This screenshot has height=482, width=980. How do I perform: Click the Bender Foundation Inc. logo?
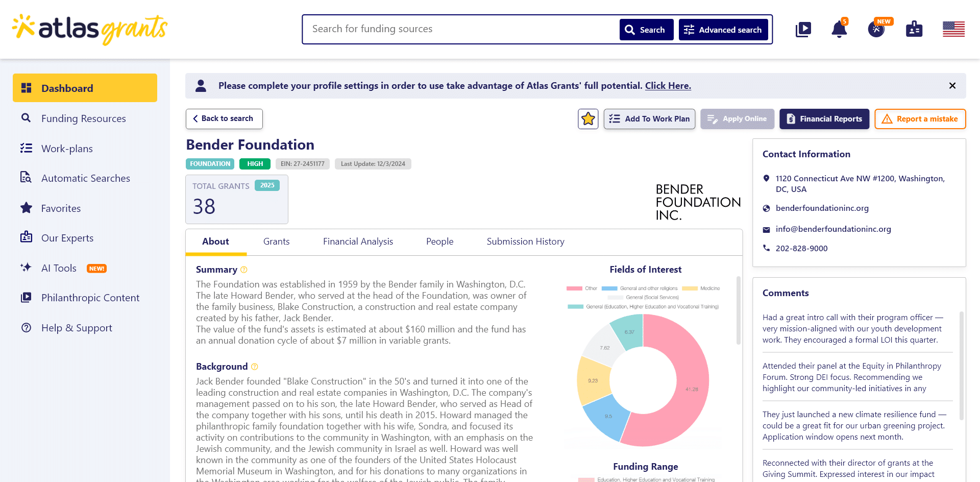point(698,203)
